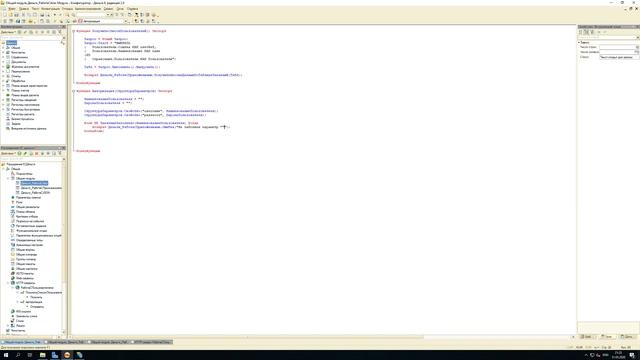
Task: Click the Add icon in upper panel toolbar
Action: (x=19, y=32)
